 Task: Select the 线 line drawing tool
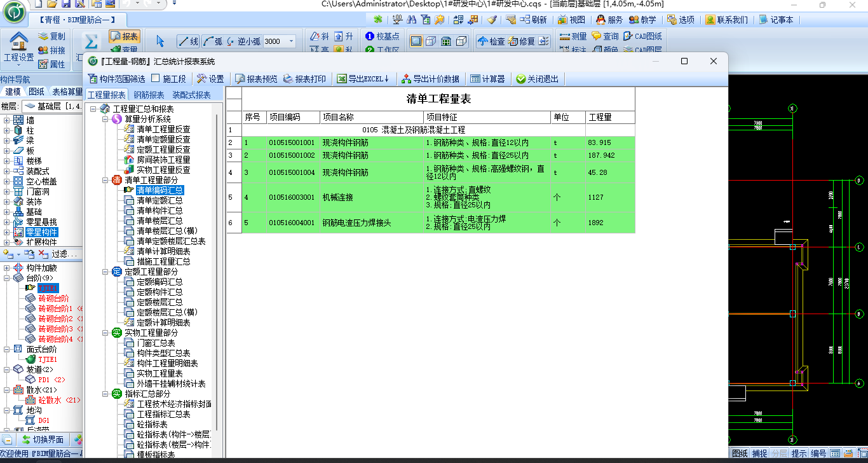pos(188,41)
